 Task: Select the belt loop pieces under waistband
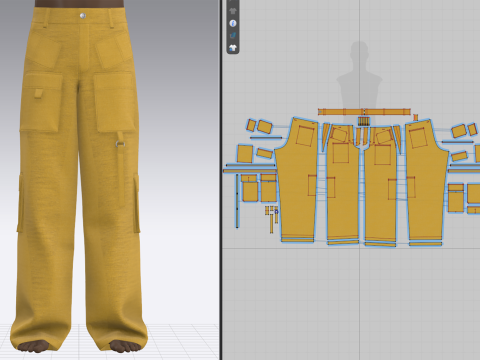[364, 121]
